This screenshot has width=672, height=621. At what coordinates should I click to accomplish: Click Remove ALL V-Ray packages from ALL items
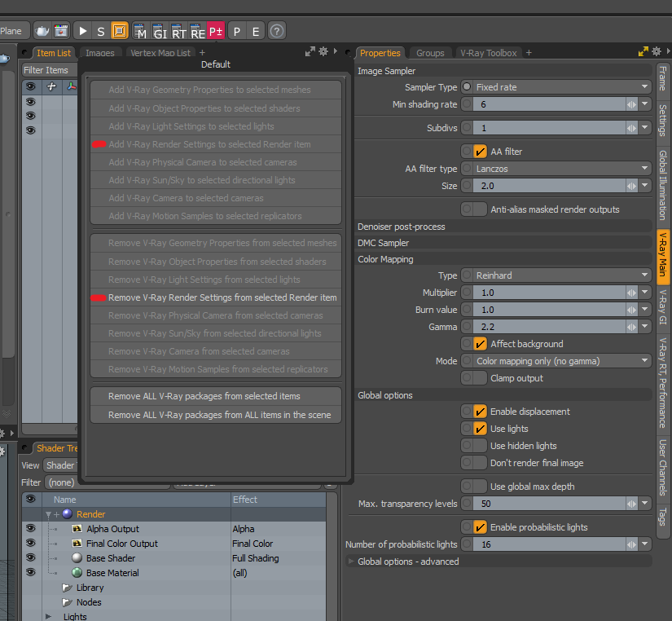point(216,415)
